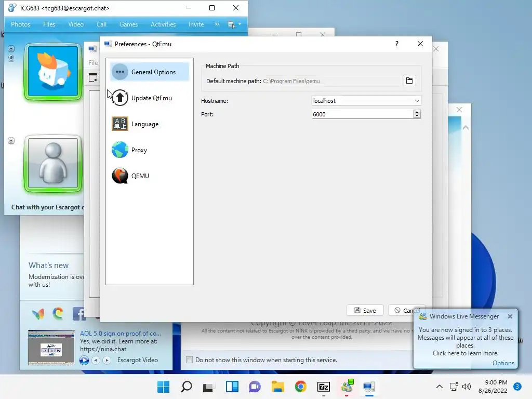Click 'Click here to learn more' text
The image size is (532, 399).
(x=465, y=353)
